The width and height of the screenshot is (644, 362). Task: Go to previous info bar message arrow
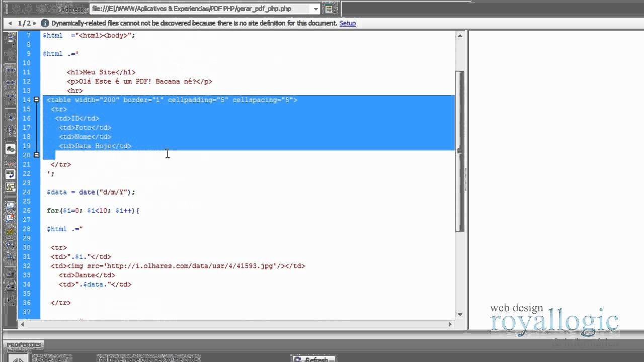point(10,23)
